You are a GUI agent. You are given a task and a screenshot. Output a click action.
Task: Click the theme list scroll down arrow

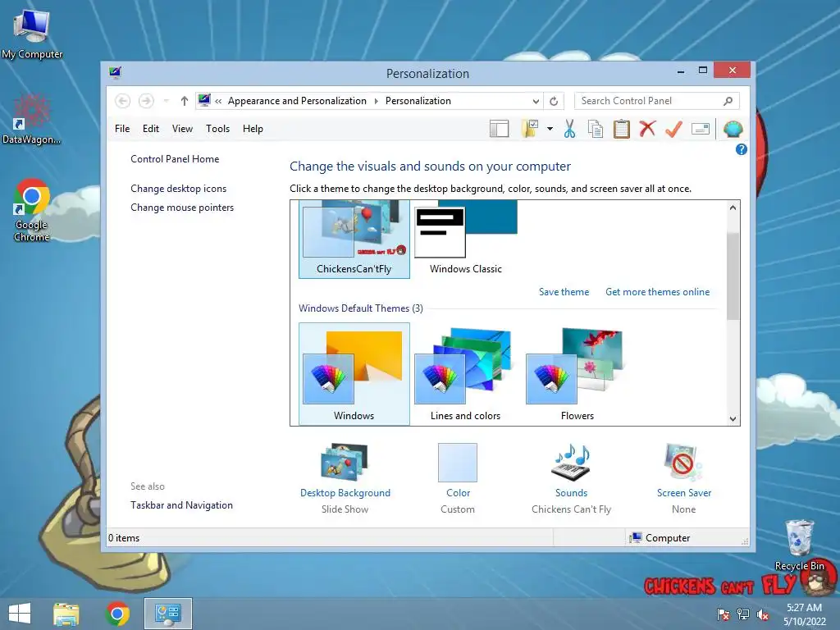coord(733,419)
